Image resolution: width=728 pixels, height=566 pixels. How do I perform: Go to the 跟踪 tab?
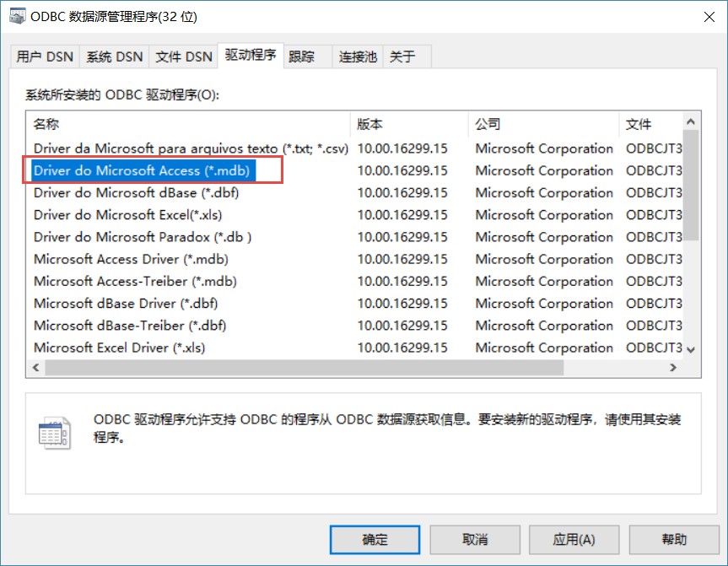click(x=301, y=57)
